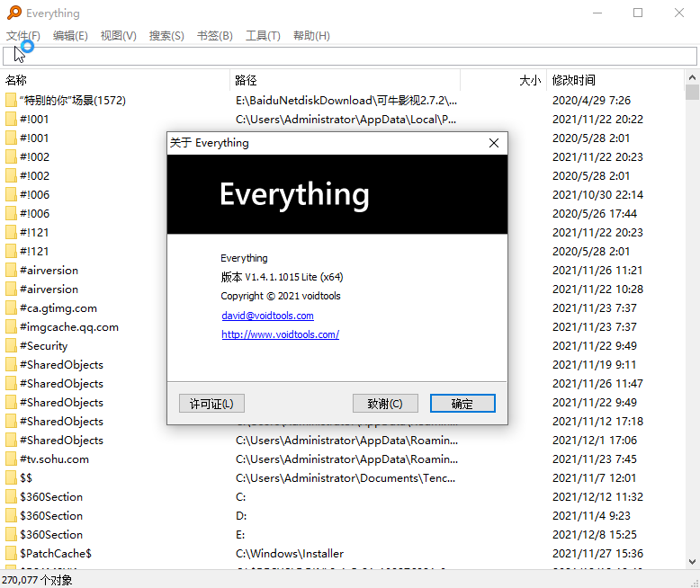Click date 2021/11/27 15:36

597,554
